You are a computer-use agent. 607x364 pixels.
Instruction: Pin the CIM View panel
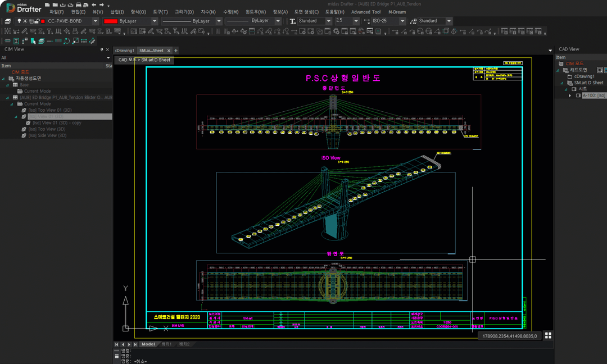[102, 49]
